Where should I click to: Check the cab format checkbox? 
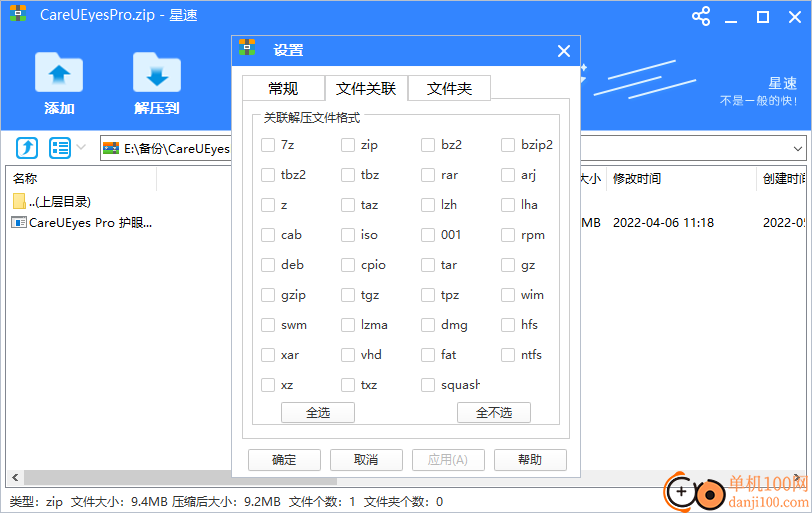(x=268, y=235)
